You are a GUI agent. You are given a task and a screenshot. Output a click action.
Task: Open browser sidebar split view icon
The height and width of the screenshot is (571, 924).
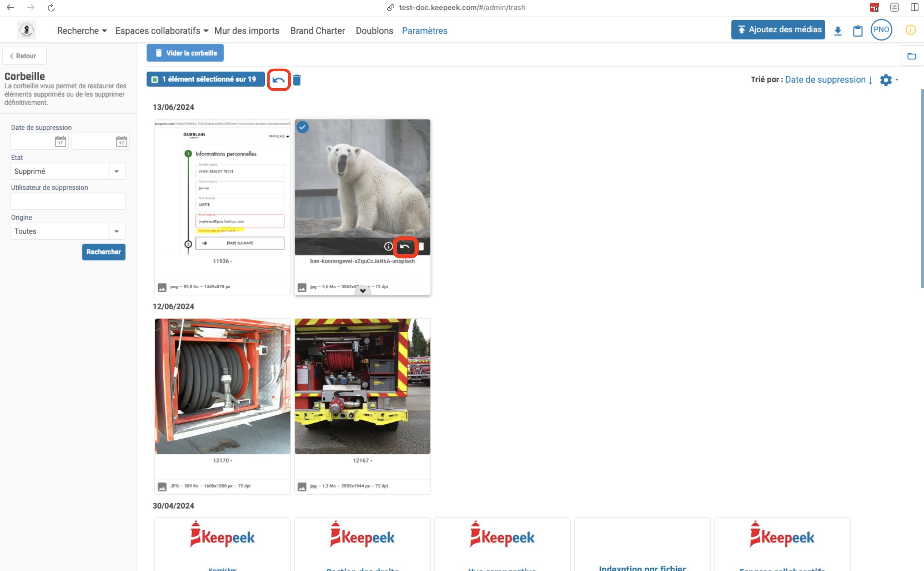(914, 7)
